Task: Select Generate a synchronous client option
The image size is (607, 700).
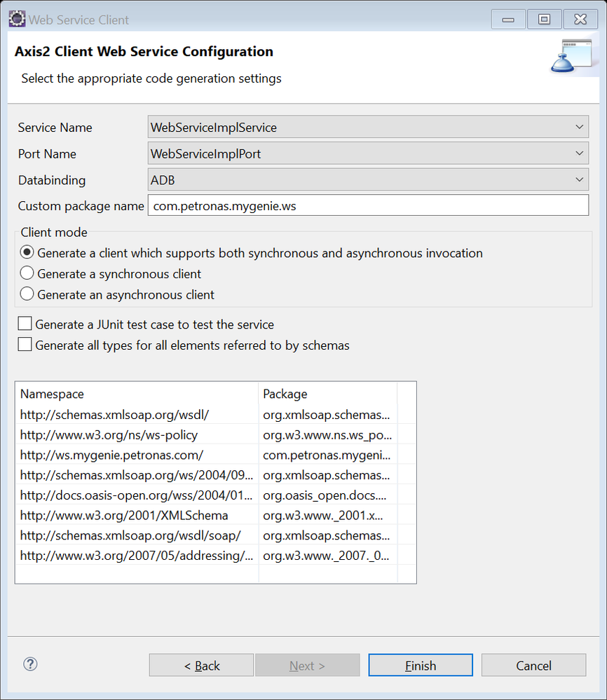Action: 27,274
